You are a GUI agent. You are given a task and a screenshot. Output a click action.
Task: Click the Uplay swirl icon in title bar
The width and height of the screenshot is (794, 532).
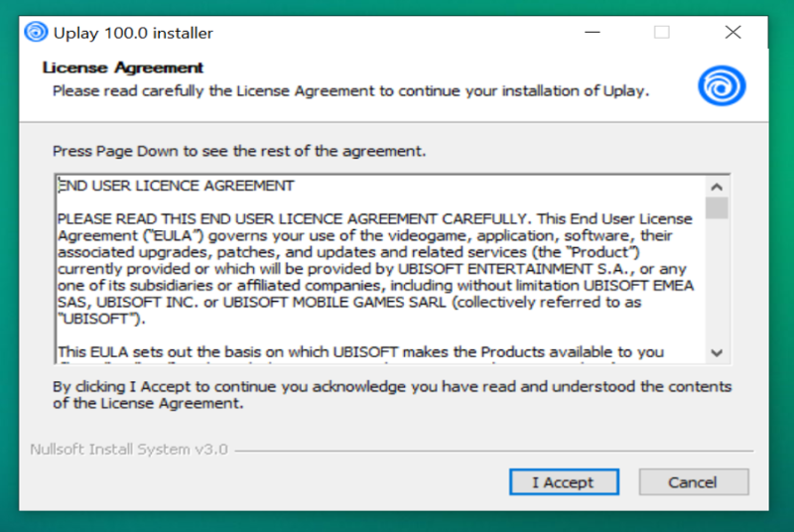tap(36, 33)
